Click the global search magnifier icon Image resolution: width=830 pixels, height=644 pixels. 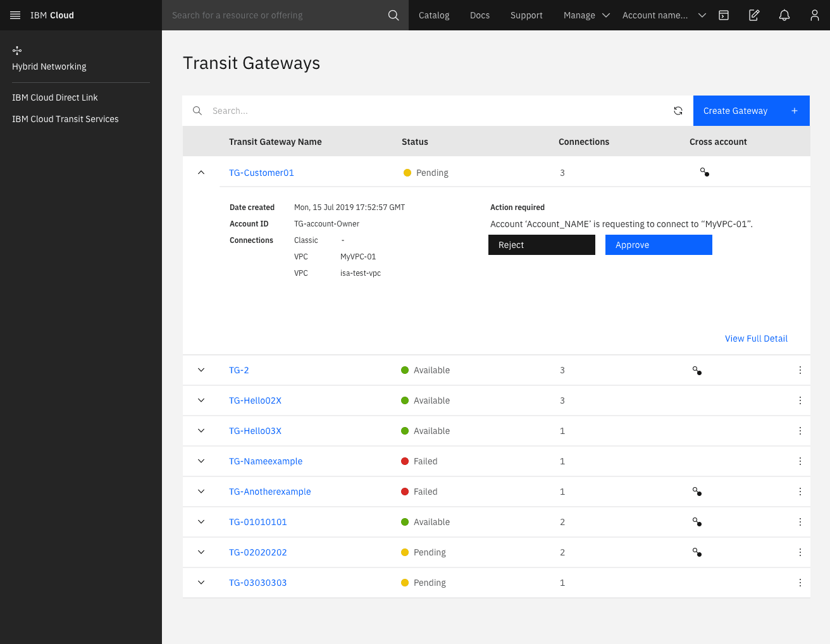tap(393, 15)
